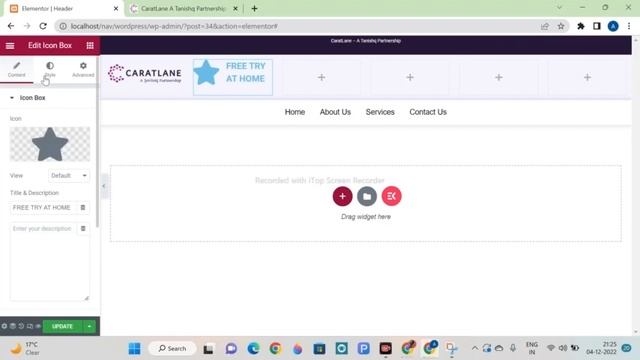Open the revision History icon

(21, 327)
